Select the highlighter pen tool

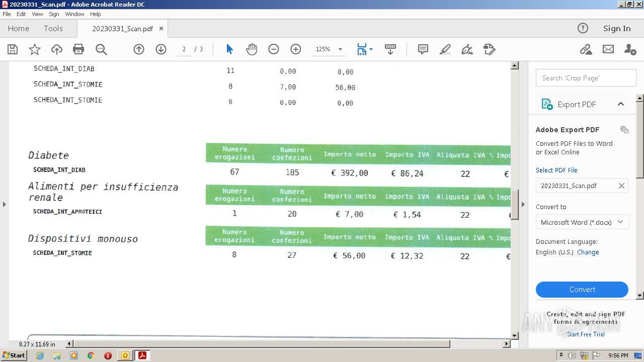click(x=445, y=49)
